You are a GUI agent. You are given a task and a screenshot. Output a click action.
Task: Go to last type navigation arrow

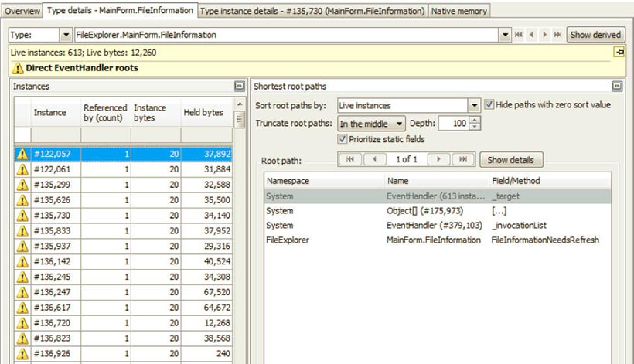(x=557, y=35)
